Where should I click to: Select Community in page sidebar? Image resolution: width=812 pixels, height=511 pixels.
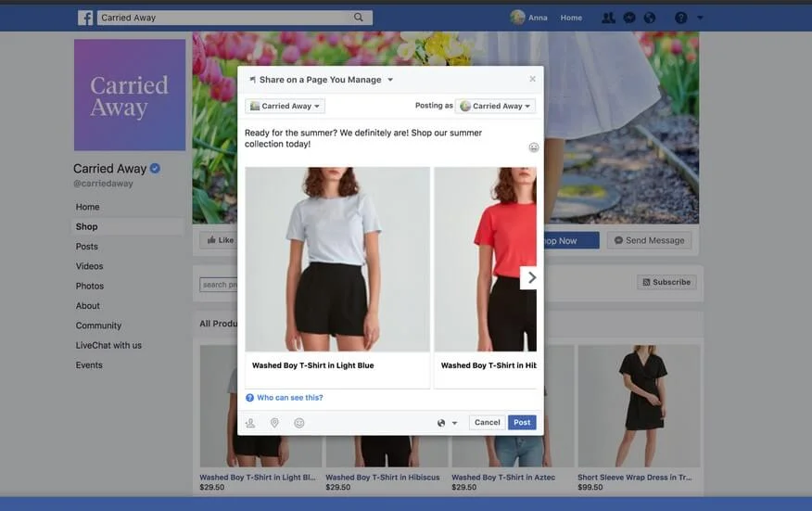coord(98,326)
